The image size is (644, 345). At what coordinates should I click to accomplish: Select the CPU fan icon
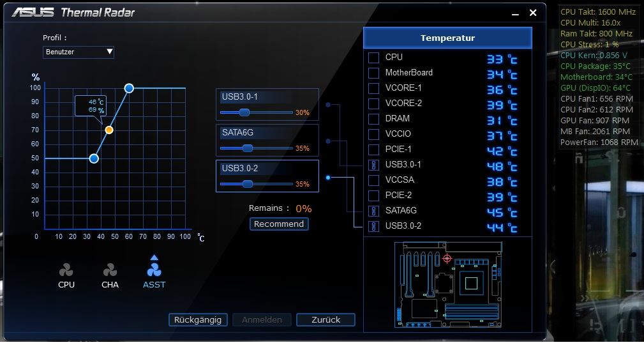coord(66,270)
